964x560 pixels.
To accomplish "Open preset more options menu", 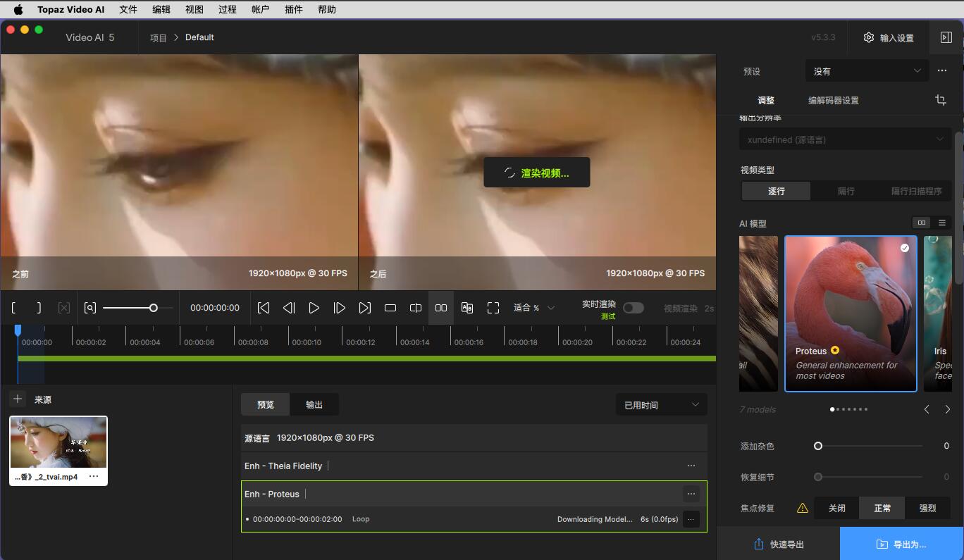I will pyautogui.click(x=942, y=70).
